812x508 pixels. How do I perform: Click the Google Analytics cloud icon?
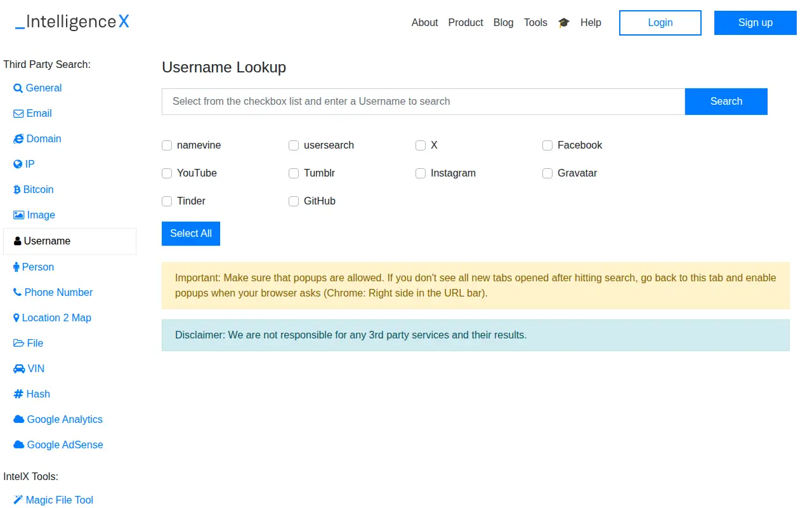click(19, 420)
